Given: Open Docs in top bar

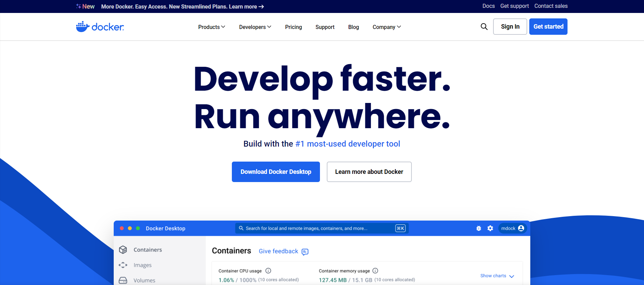Looking at the screenshot, I should 488,6.
